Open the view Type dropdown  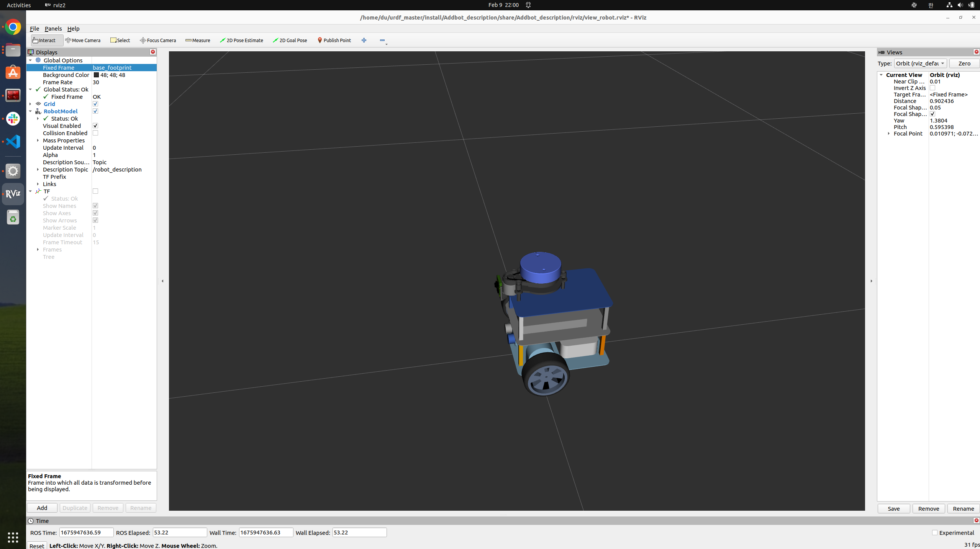(920, 64)
